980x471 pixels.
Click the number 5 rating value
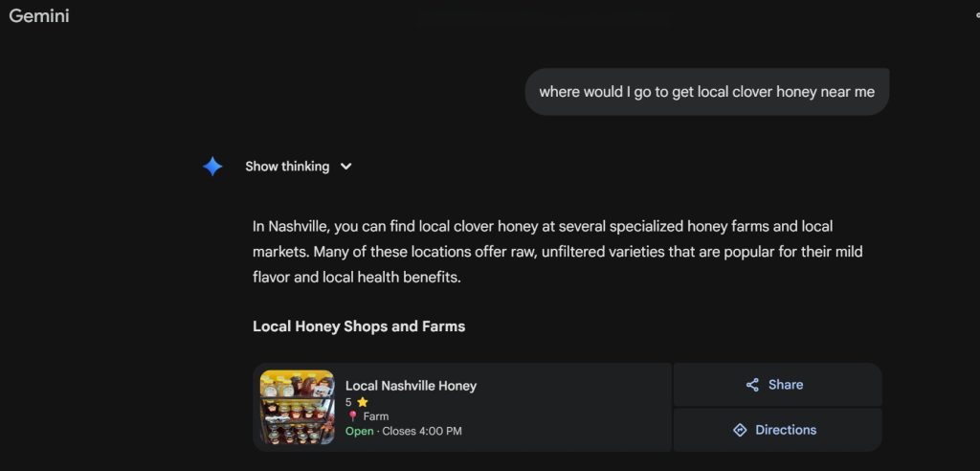point(349,403)
